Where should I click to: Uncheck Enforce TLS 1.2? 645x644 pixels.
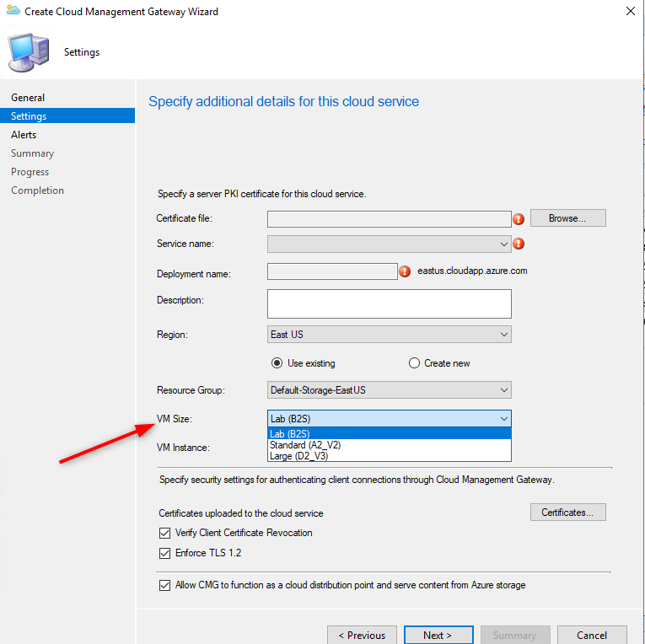164,553
